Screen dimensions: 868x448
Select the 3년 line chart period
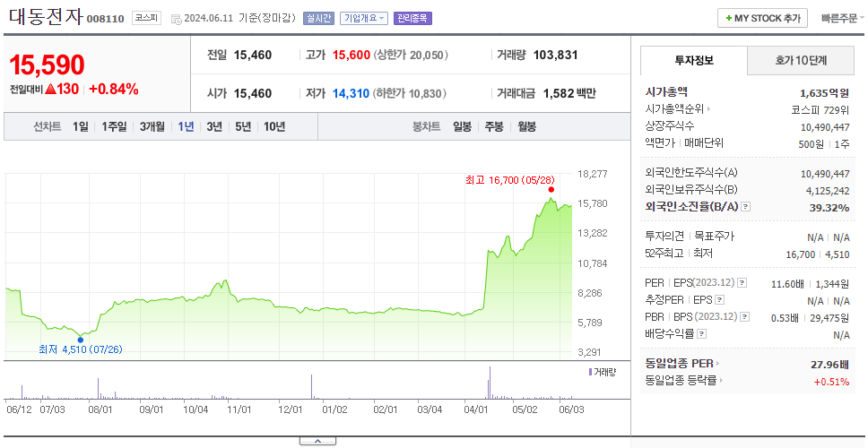pos(214,126)
